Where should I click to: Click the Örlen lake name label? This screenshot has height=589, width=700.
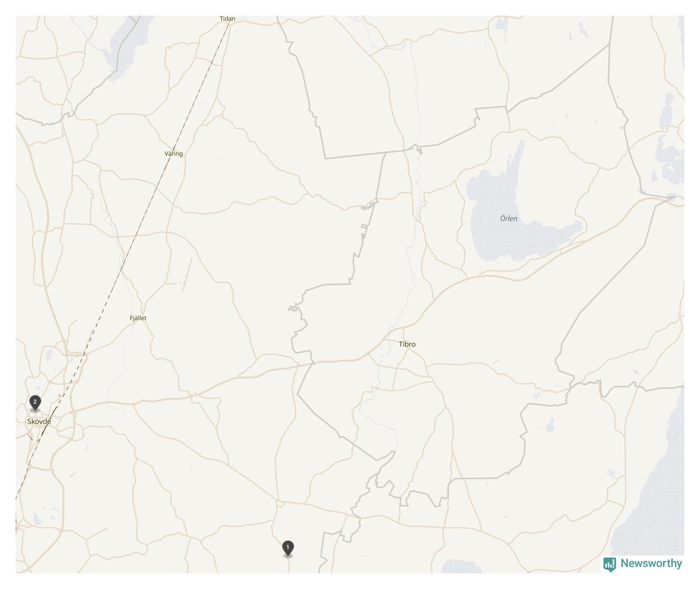pos(509,218)
